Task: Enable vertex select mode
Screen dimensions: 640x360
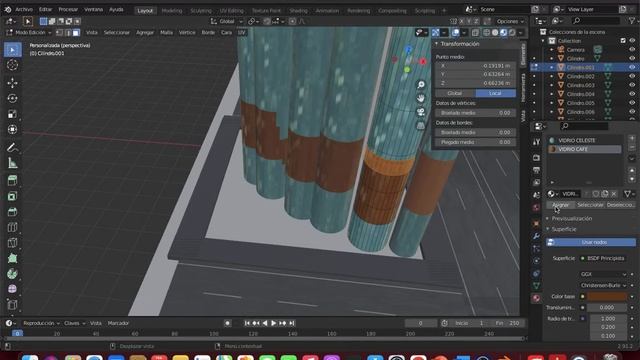Action: pyautogui.click(x=60, y=32)
